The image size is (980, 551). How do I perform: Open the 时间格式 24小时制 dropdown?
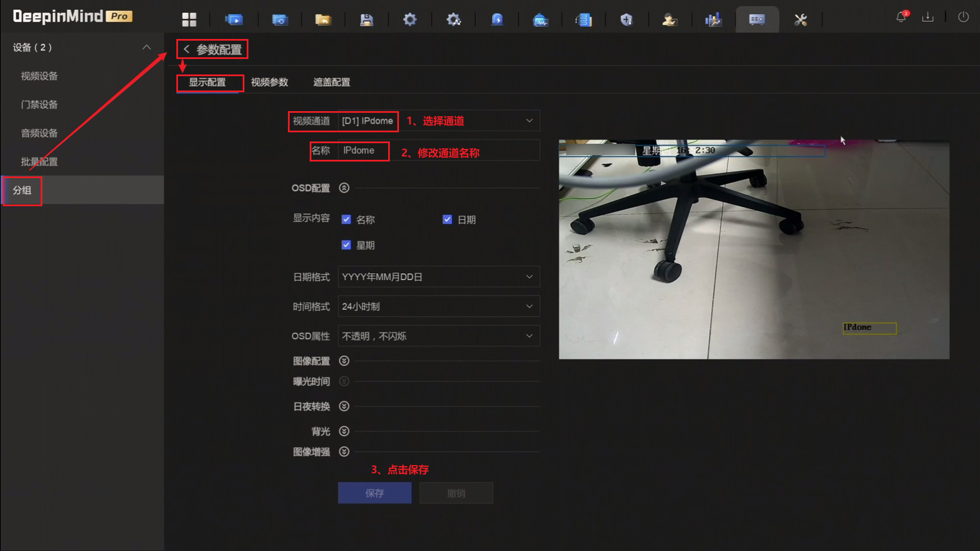click(x=438, y=306)
